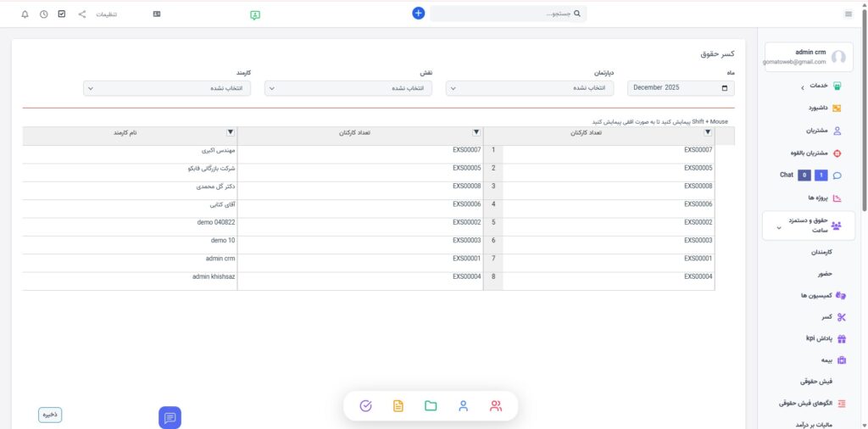Click the gomatoweb@gmail.com profile email

pos(794,62)
